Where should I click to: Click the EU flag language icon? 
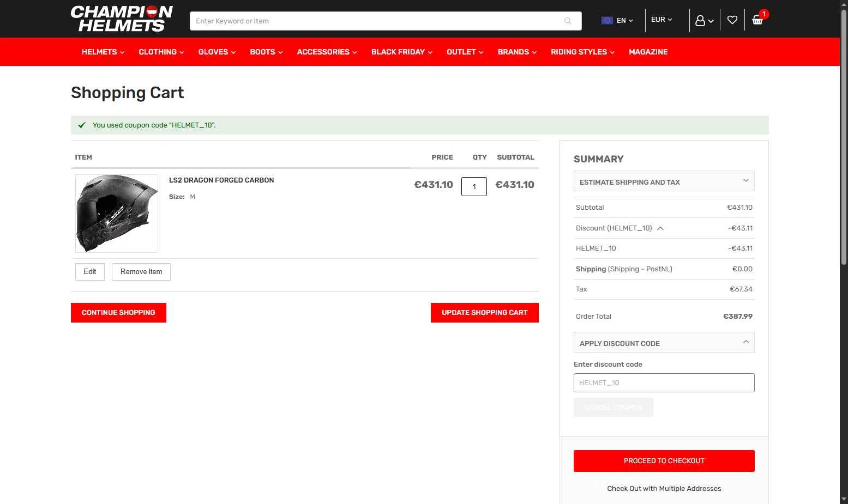pyautogui.click(x=607, y=20)
